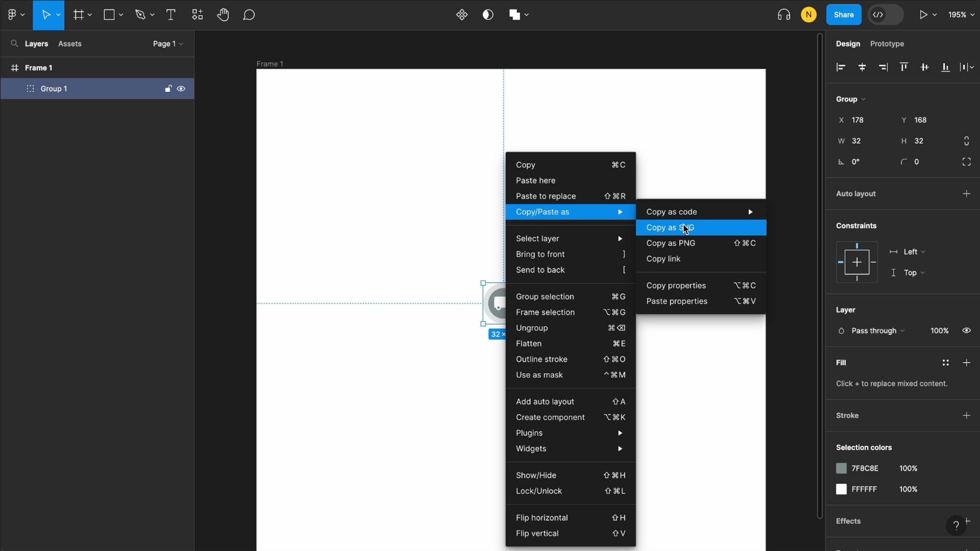Switch to Prototype tab

click(887, 43)
